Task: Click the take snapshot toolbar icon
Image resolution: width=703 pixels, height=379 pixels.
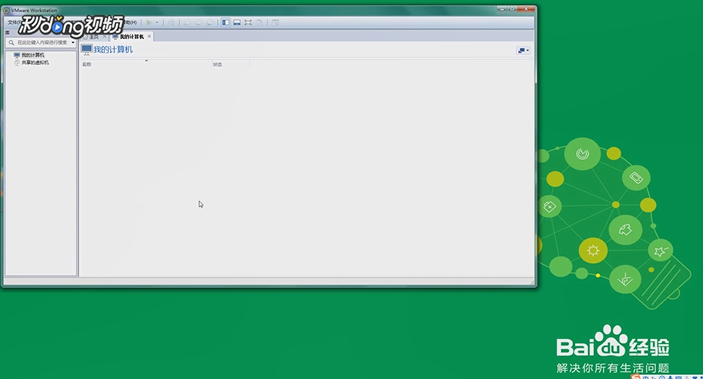Action: (x=188, y=22)
